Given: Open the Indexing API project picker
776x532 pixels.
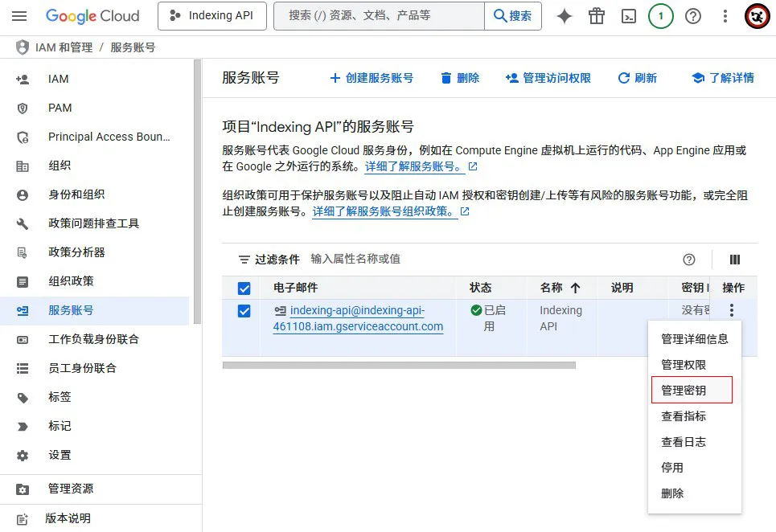Looking at the screenshot, I should coord(211,16).
